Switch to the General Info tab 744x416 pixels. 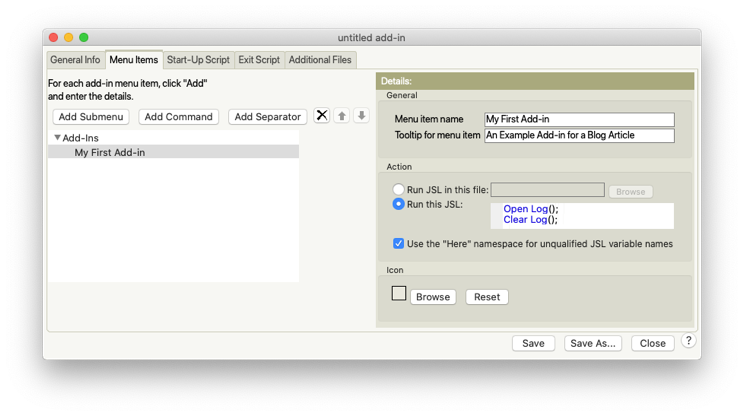(x=75, y=60)
